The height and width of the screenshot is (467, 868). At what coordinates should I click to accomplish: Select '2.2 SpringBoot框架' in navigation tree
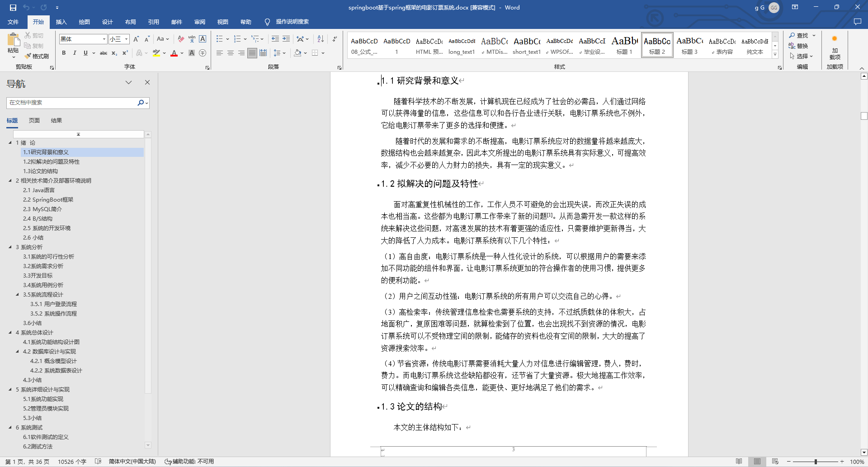(x=48, y=199)
